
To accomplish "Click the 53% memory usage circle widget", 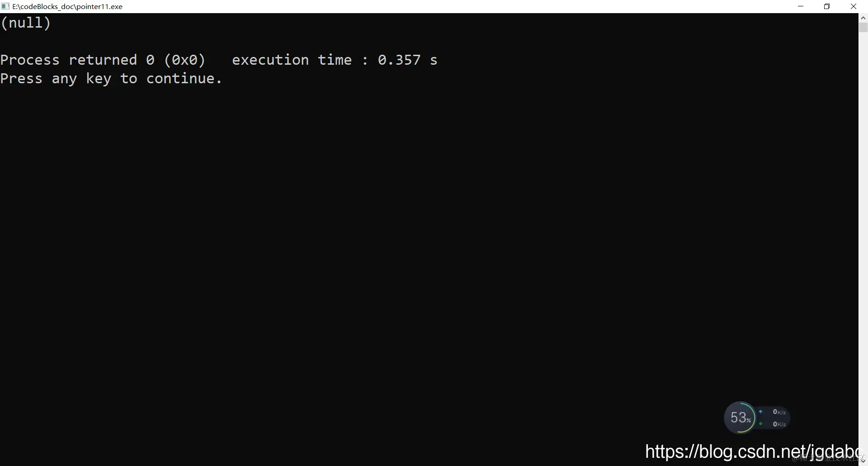I will [x=740, y=417].
